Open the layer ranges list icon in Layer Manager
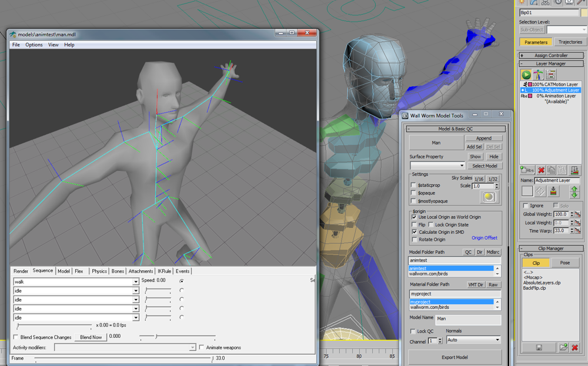Screen dimensions: 588x366 [x=550, y=74]
